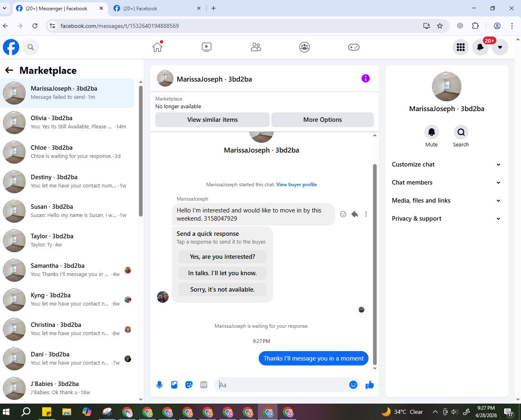Viewport: 521px width, 420px height.
Task: Choose a GIF icon in composer
Action: pyautogui.click(x=204, y=385)
